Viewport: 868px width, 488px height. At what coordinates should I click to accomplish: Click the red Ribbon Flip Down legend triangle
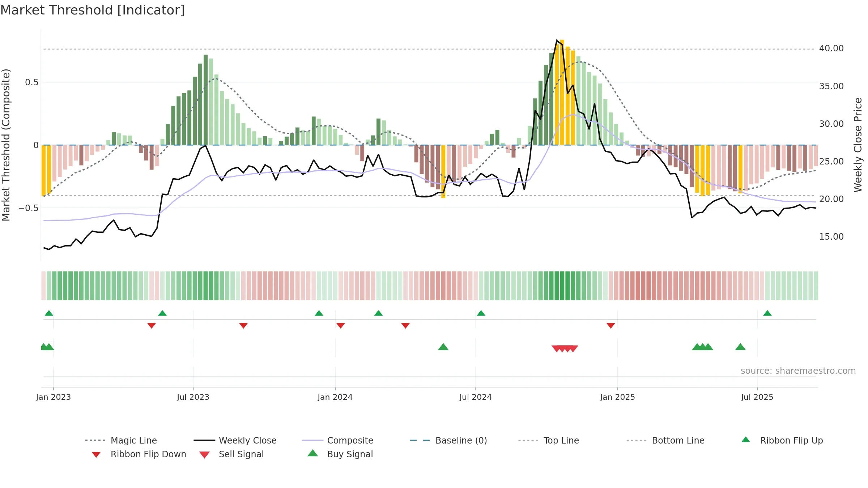[96, 455]
